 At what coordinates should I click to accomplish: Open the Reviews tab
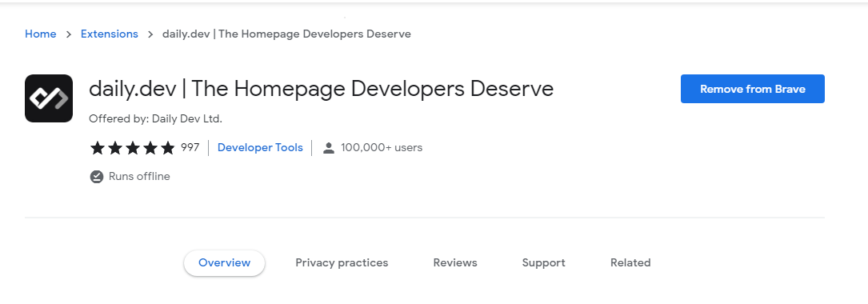click(x=455, y=263)
